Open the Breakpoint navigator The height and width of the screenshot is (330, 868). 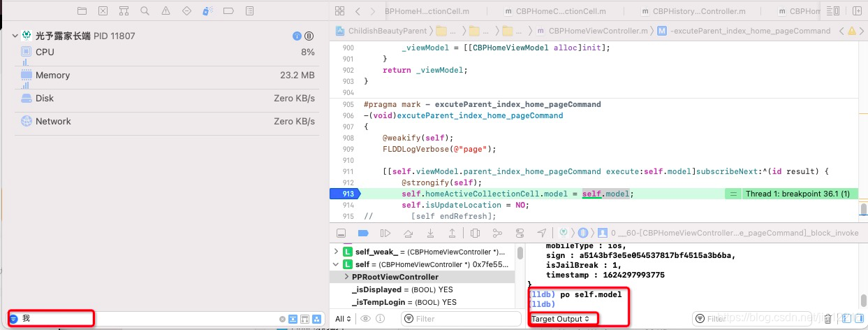[x=228, y=11]
